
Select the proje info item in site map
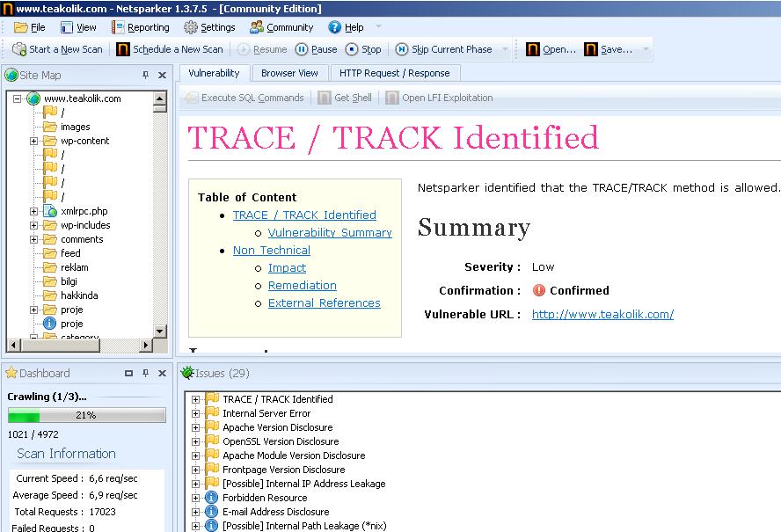71,324
